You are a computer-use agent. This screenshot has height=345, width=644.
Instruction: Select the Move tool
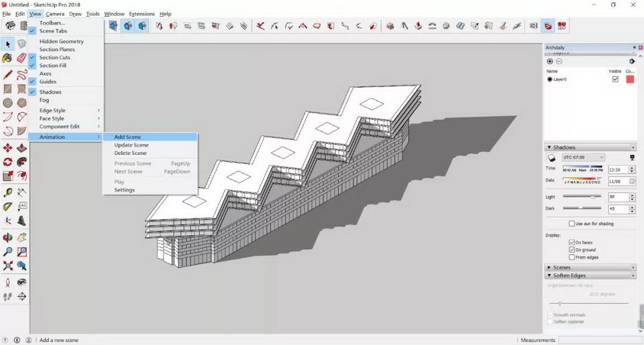(x=7, y=148)
